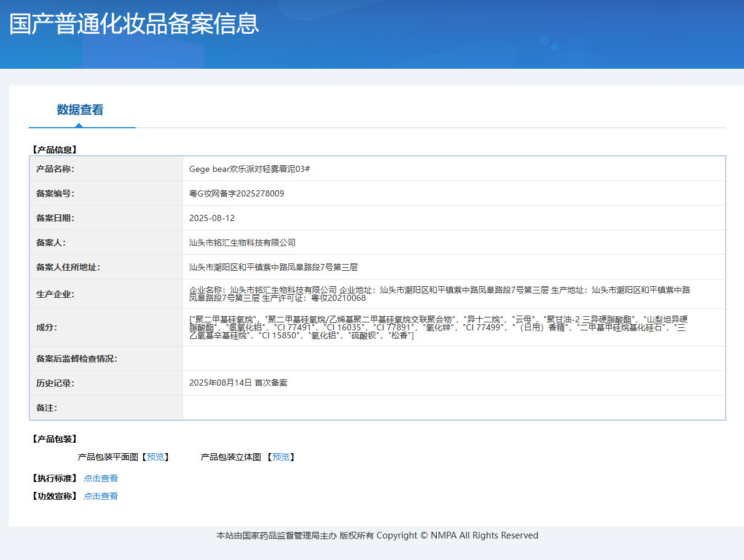Select the product name Gege bear欢乐派对轻雾唇泥03#
The width and height of the screenshot is (744, 560).
[x=249, y=169]
